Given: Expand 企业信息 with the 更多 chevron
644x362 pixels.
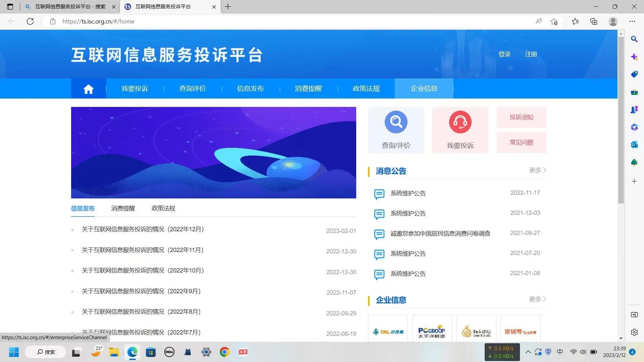Looking at the screenshot, I should point(537,299).
